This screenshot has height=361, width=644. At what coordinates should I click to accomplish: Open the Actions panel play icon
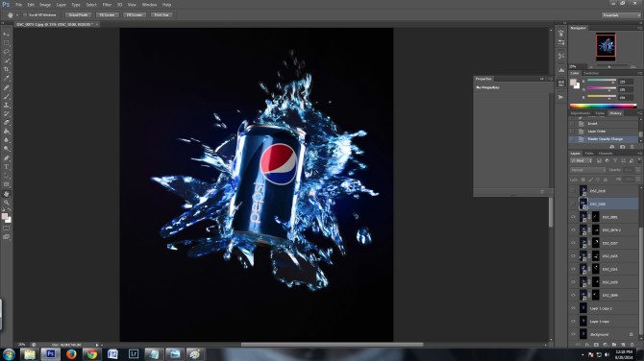pos(561,97)
